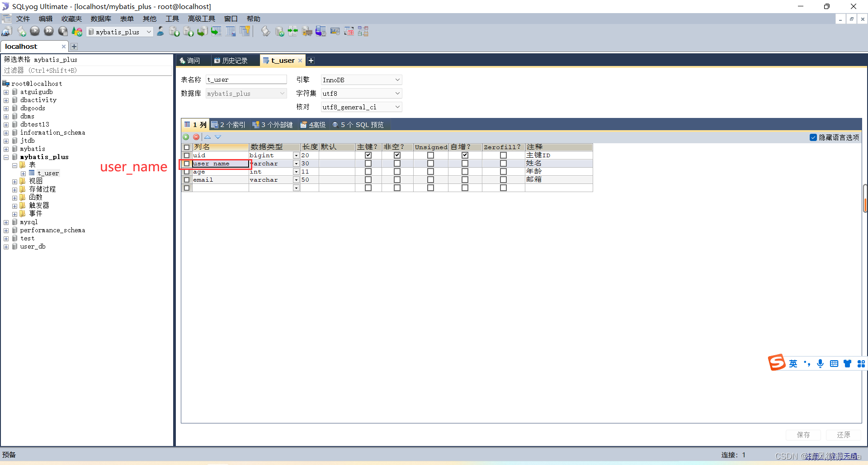Screen dimensions: 868x465
Task: Click the 还原 button
Action: (x=843, y=435)
